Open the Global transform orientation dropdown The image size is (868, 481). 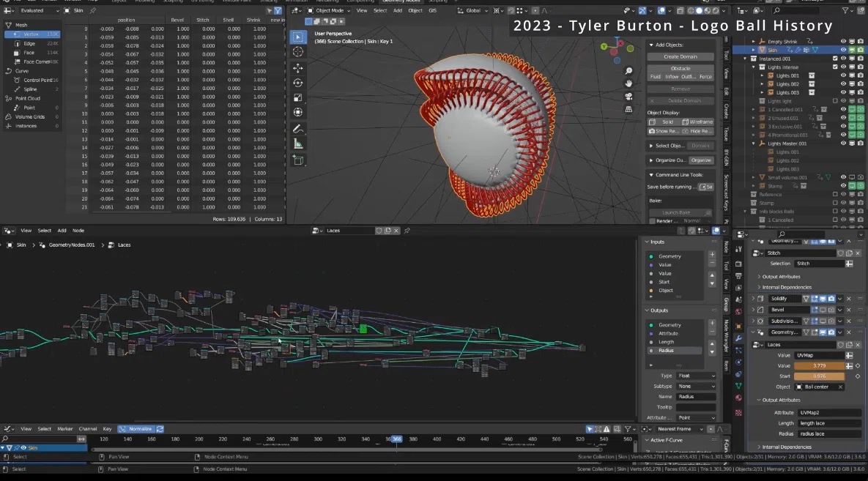(x=473, y=10)
